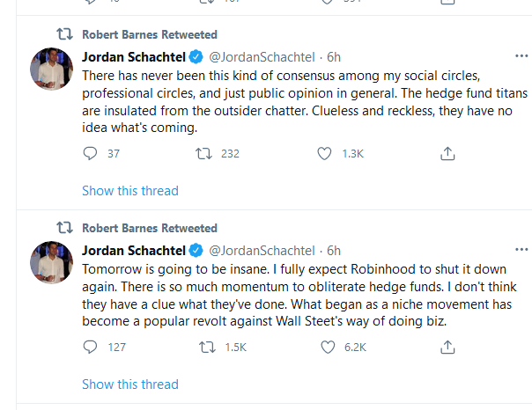
Task: Click second Robert Barnes Retweeted label
Action: click(x=149, y=229)
